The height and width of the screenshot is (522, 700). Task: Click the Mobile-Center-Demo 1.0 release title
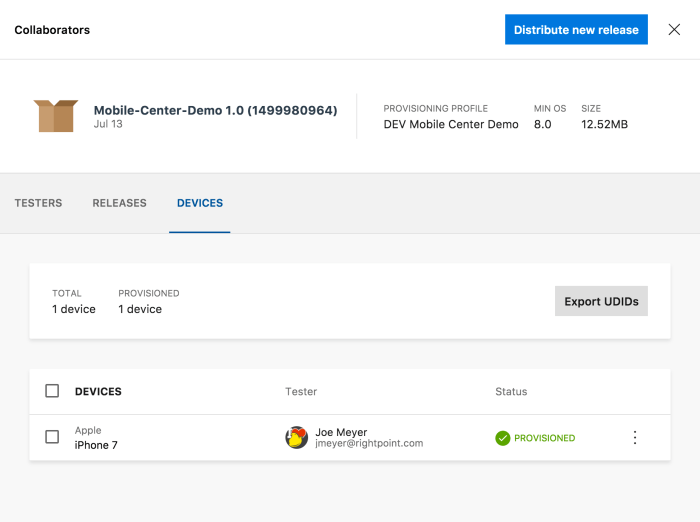click(215, 110)
